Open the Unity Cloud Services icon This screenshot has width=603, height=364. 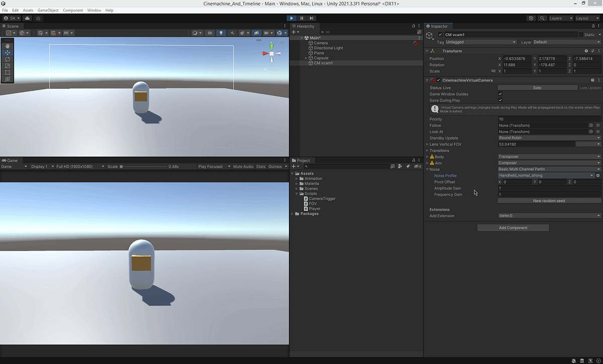pos(28,18)
